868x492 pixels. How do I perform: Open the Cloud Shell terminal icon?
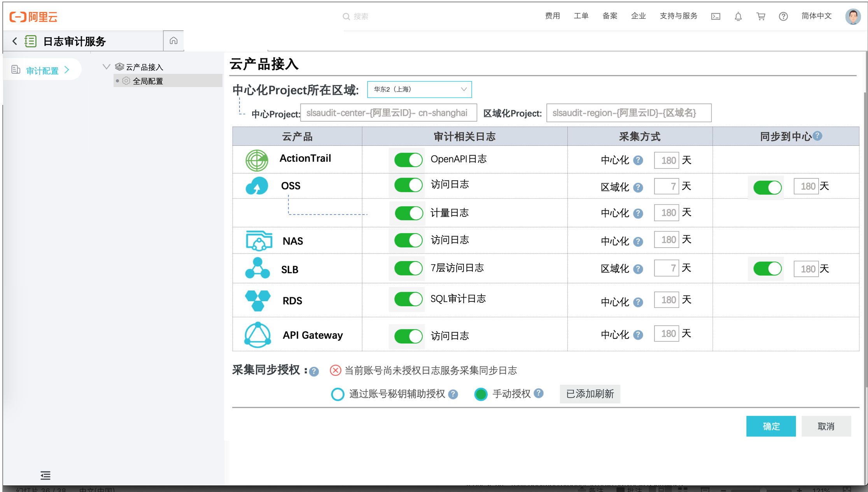tap(716, 16)
